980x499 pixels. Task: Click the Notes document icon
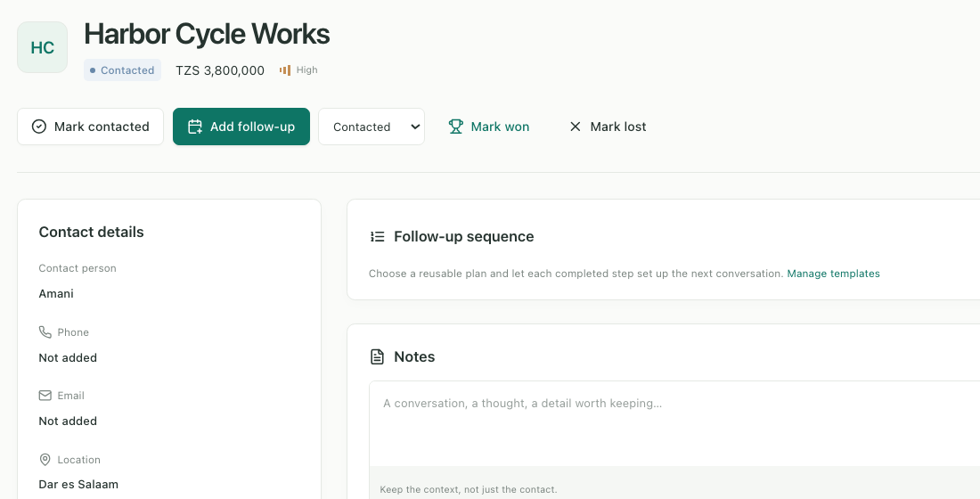click(x=377, y=356)
